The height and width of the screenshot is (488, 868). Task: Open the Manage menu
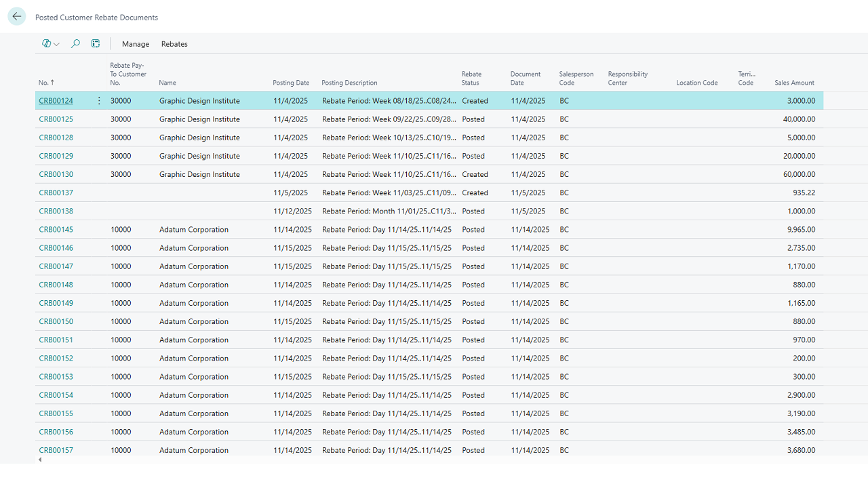[136, 44]
